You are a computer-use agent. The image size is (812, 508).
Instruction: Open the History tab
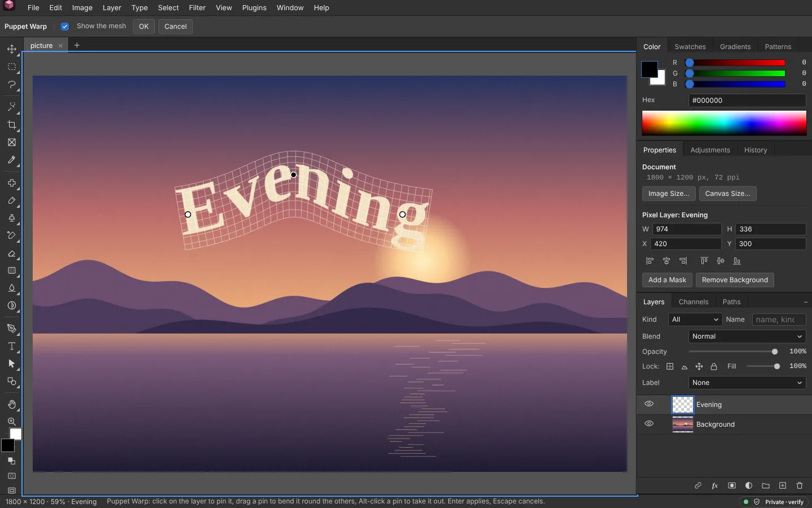[756, 150]
